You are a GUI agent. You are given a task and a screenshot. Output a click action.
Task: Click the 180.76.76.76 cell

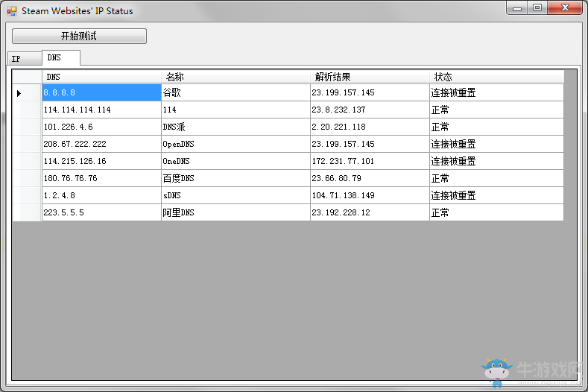(x=101, y=178)
